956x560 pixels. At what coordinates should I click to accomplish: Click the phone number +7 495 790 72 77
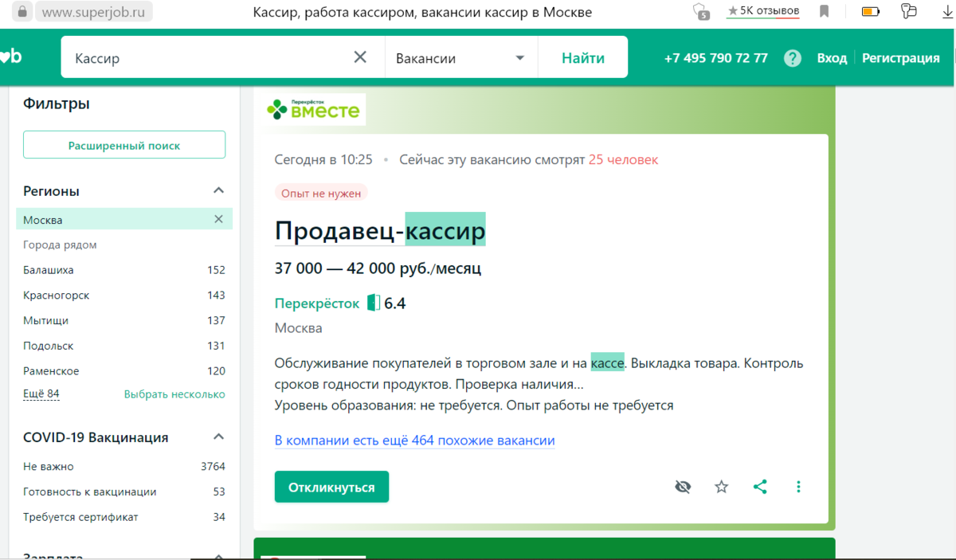click(x=715, y=58)
